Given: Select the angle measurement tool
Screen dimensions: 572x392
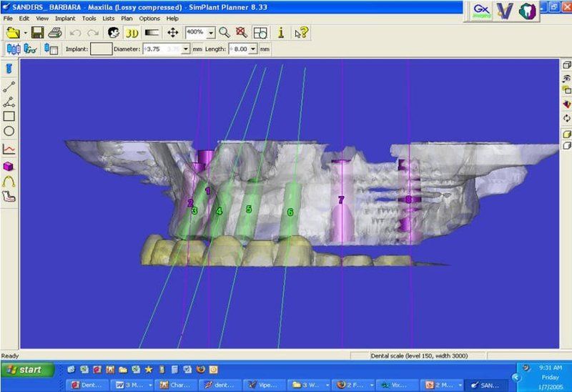Looking at the screenshot, I should [9, 102].
